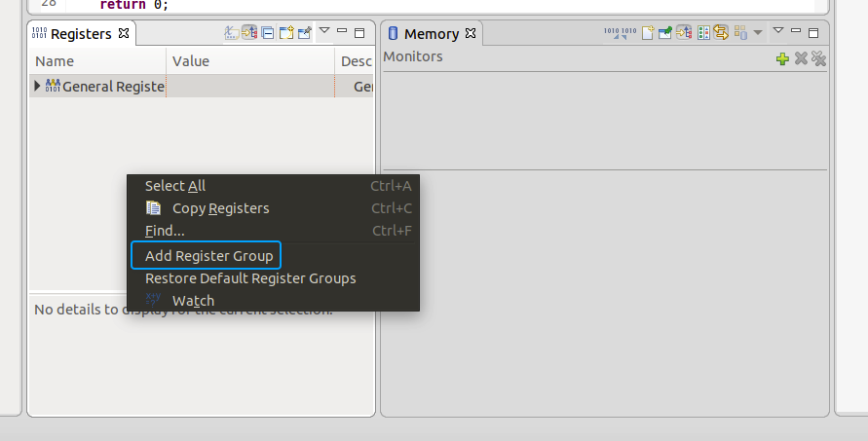Minimize the Memory view

tap(796, 31)
